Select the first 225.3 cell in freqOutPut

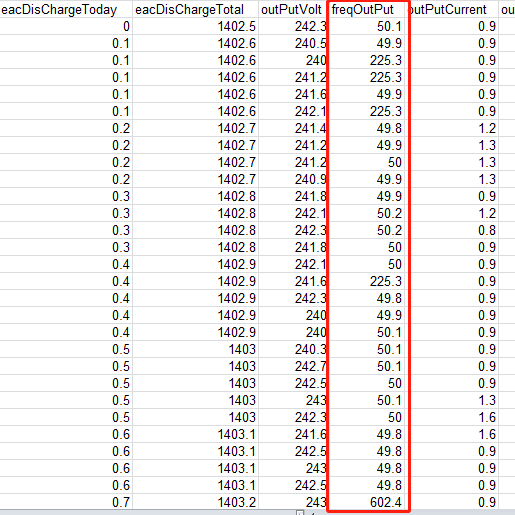tap(366, 60)
